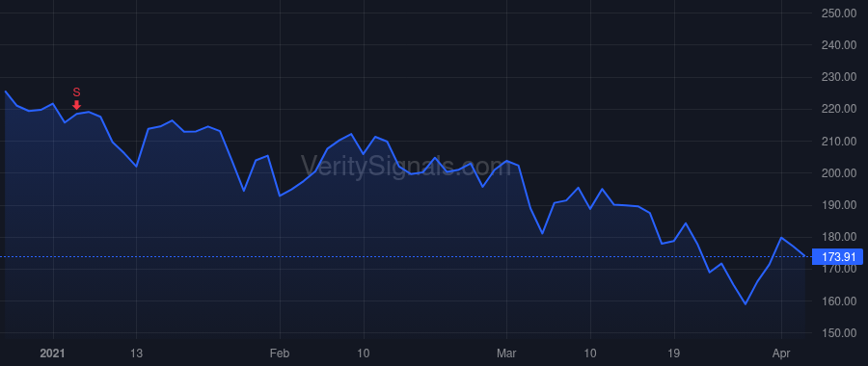Click the 230.00 price axis label
The image size is (868, 366).
pyautogui.click(x=839, y=77)
